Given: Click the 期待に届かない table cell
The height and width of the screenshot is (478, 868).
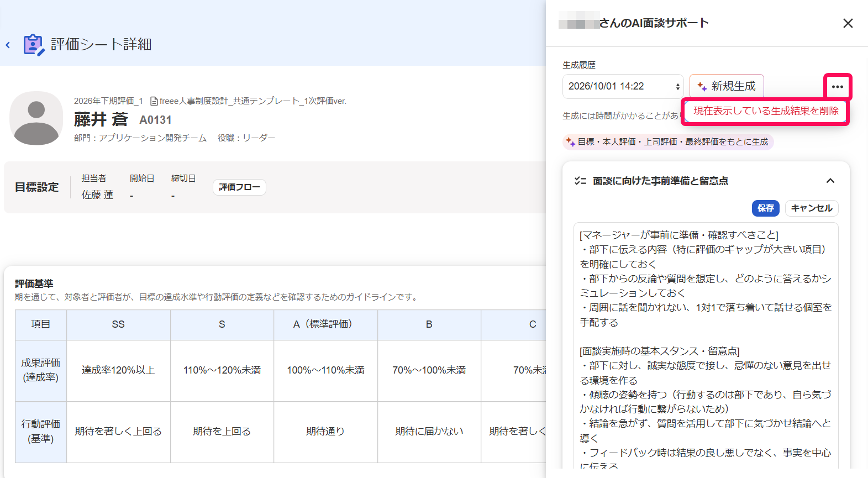Looking at the screenshot, I should pyautogui.click(x=429, y=432).
